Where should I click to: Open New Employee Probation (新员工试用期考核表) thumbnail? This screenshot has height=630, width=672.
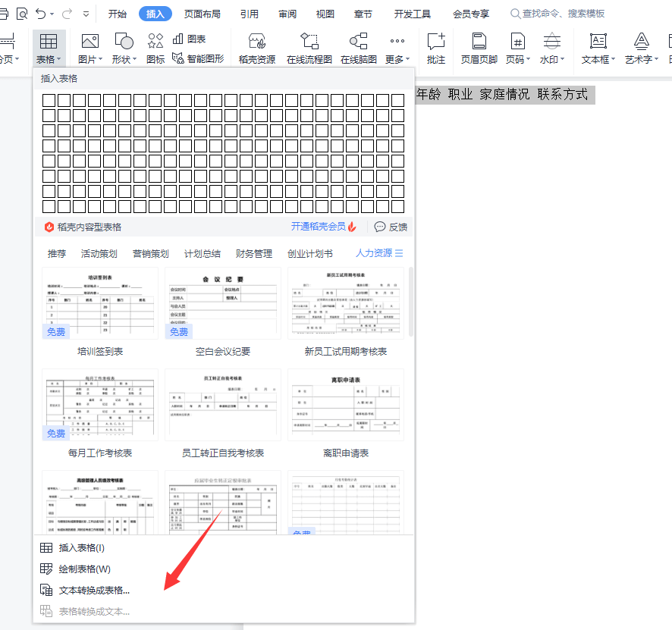click(x=346, y=303)
